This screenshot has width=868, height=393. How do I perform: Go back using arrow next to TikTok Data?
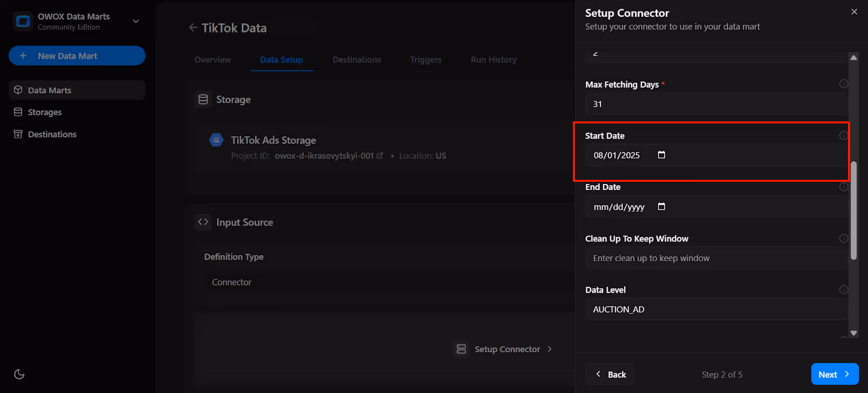(193, 28)
